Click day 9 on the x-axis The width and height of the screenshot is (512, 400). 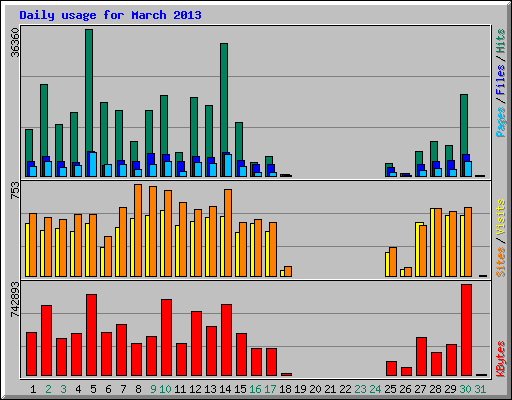point(153,389)
